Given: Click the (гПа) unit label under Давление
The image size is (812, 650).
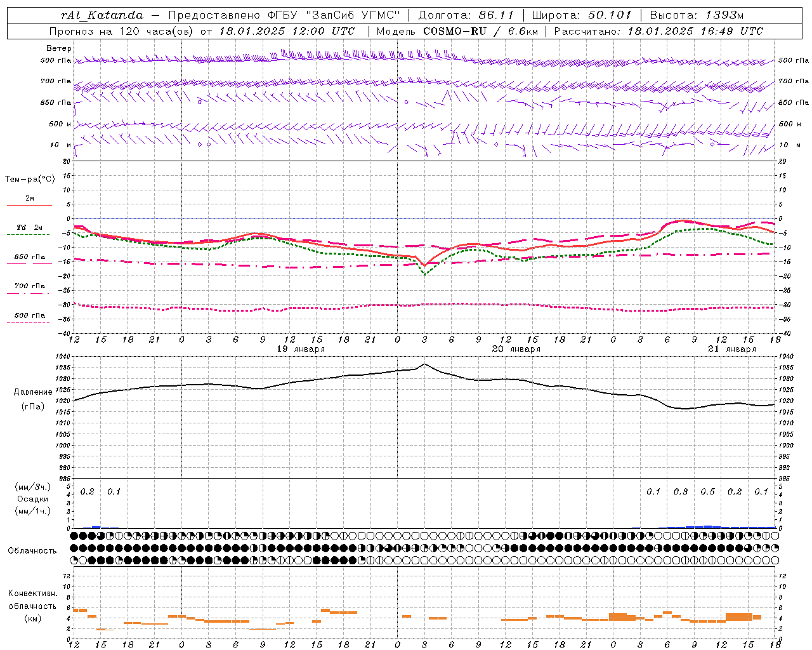Looking at the screenshot, I should 33,407.
